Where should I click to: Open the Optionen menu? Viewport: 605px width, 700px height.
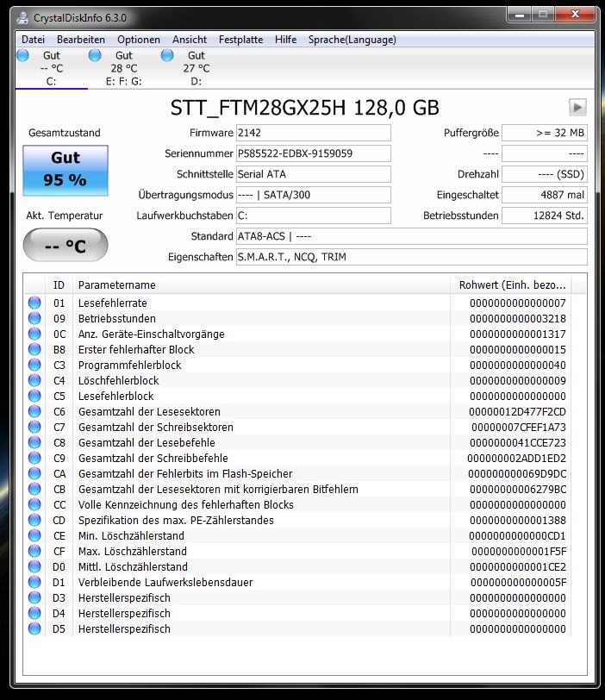pos(138,40)
